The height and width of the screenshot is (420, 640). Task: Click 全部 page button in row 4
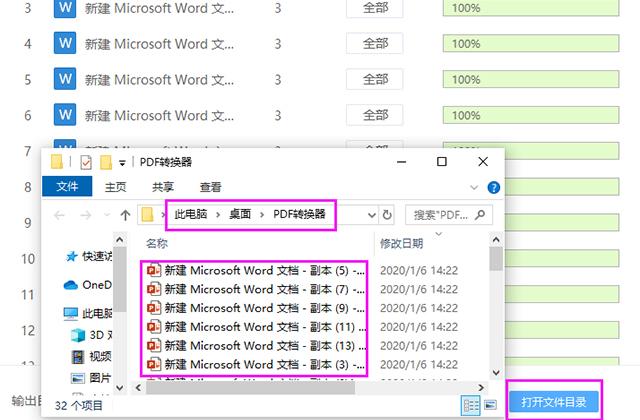(375, 43)
